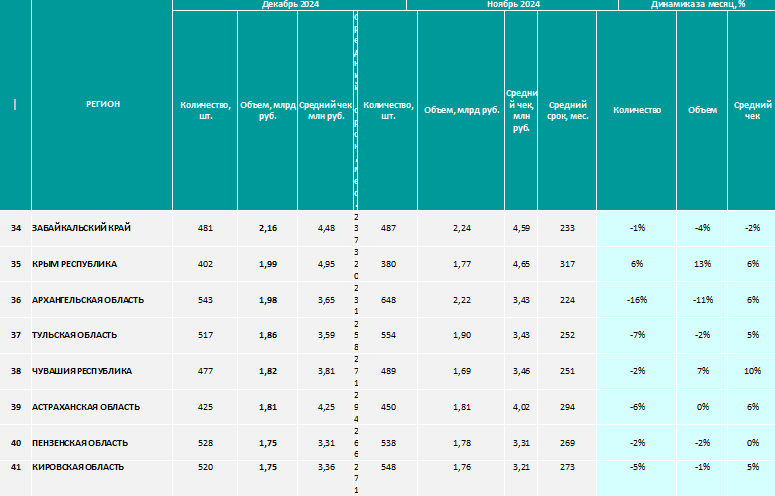Viewport: 775px width, 496px height.
Task: Select November volume 2,24 cell
Action: pos(461,228)
